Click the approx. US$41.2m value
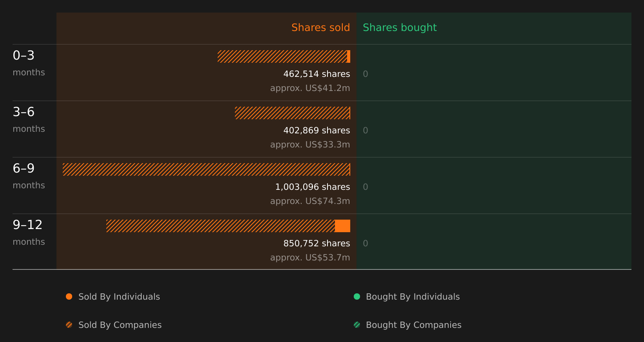Screen dimensions: 644x342 (310, 88)
